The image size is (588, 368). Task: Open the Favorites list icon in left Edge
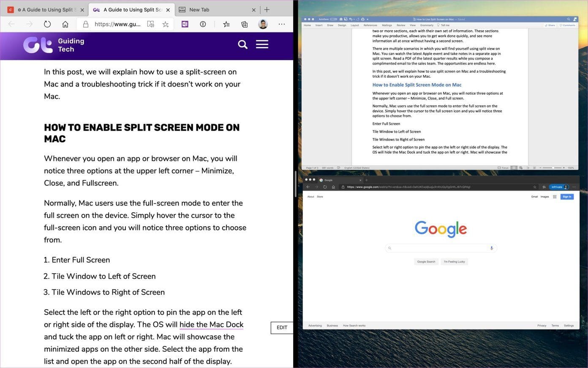(226, 24)
